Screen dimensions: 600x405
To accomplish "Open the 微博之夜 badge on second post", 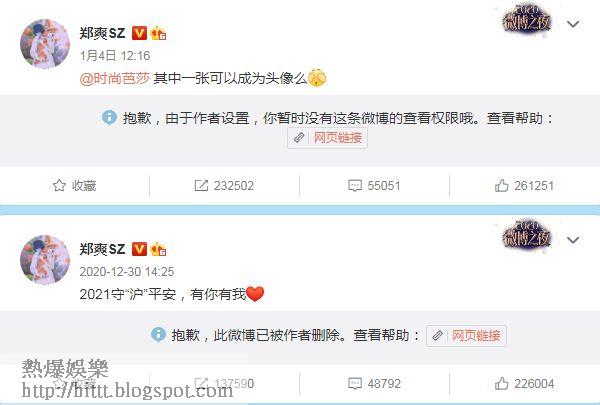I will [x=527, y=235].
